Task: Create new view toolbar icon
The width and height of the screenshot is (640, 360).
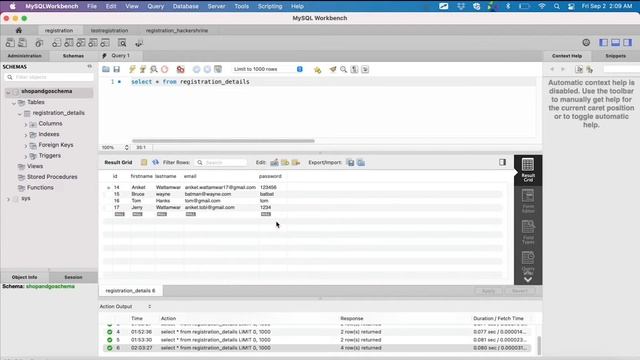Action: pos(81,43)
